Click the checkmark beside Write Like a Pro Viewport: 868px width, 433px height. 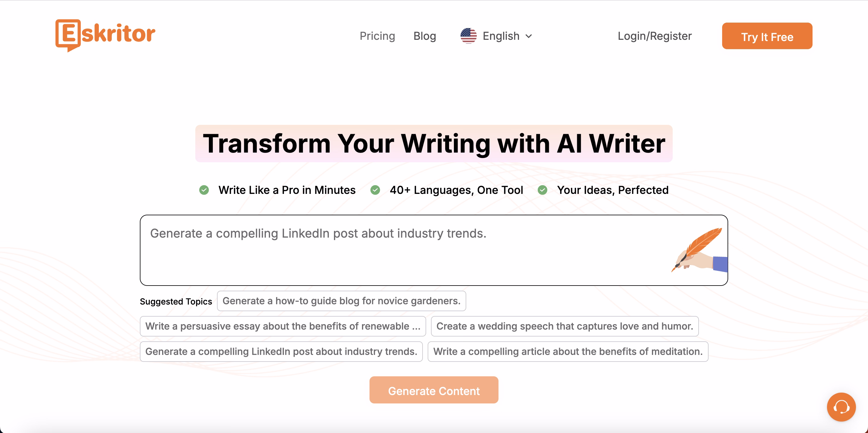coord(204,190)
